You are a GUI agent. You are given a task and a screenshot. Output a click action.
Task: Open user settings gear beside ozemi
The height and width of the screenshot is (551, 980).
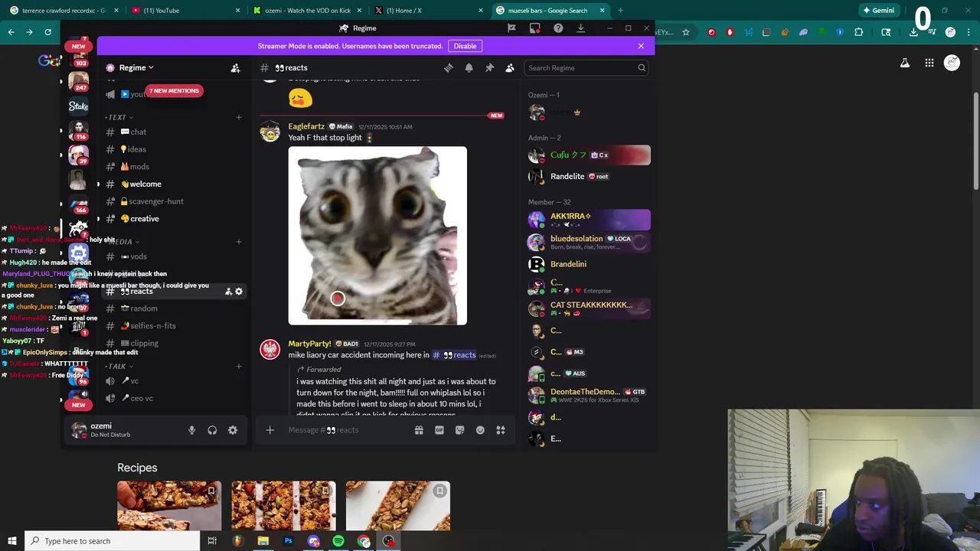(x=233, y=430)
